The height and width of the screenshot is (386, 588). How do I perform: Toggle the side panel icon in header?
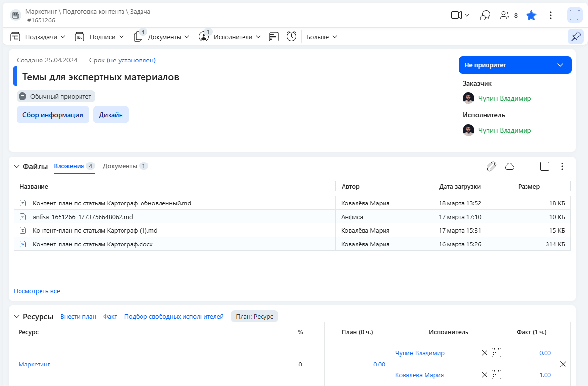coord(575,15)
